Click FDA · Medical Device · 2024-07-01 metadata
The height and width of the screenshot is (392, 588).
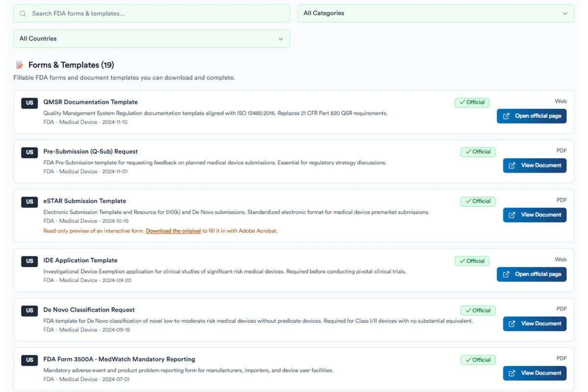pyautogui.click(x=87, y=380)
